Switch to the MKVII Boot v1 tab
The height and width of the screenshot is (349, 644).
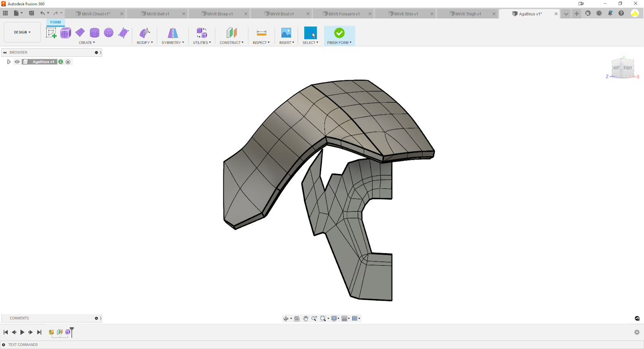pos(281,14)
